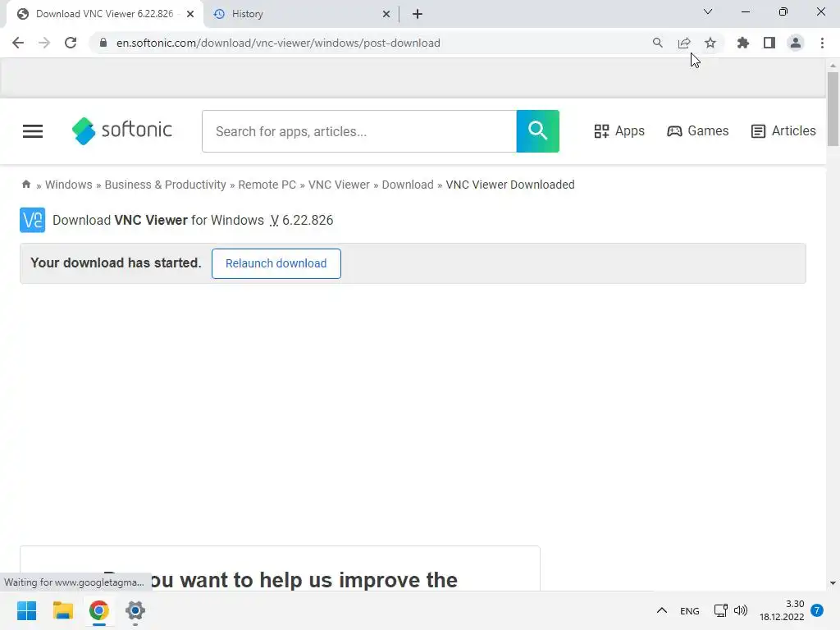Viewport: 840px width, 630px height.
Task: Click the address bar URL
Action: tap(278, 43)
